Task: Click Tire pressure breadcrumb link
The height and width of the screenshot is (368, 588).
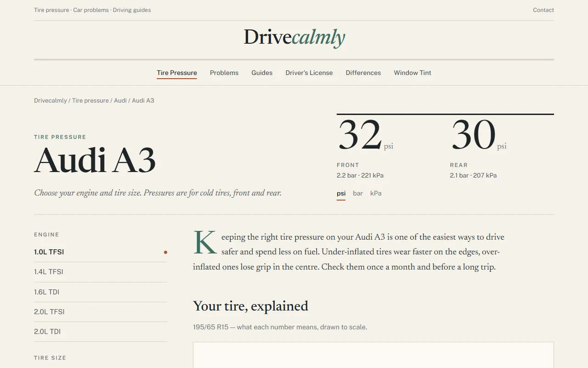Action: point(90,100)
